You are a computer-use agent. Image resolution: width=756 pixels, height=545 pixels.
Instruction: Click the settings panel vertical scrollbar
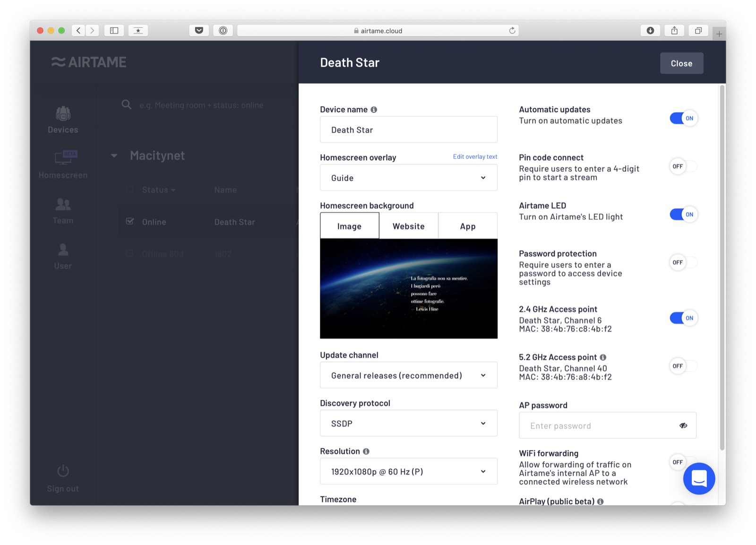[722, 268]
